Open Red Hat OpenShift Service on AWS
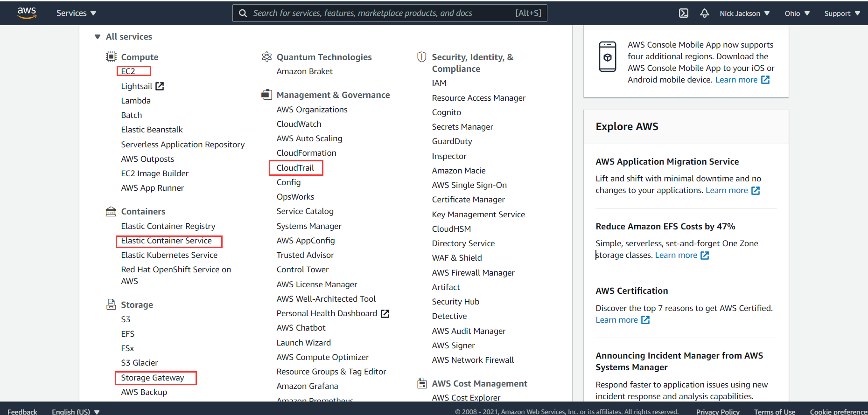The width and height of the screenshot is (868, 415). click(176, 275)
